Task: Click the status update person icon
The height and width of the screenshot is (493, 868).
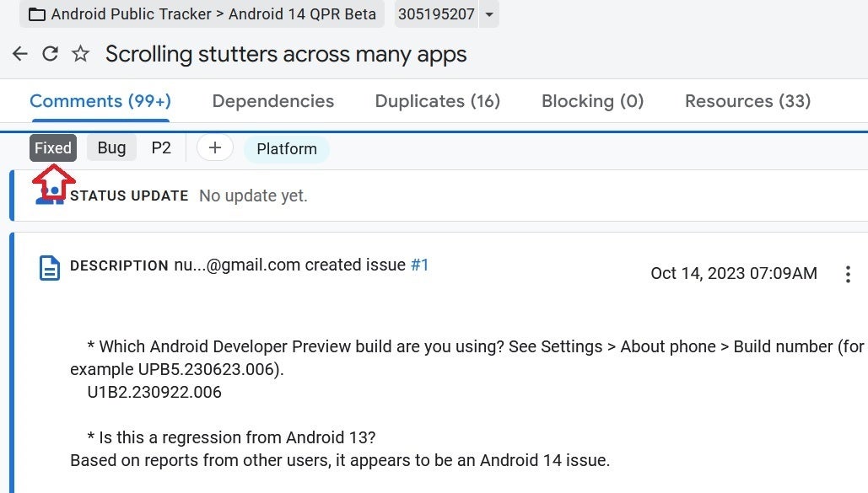Action: [x=50, y=196]
